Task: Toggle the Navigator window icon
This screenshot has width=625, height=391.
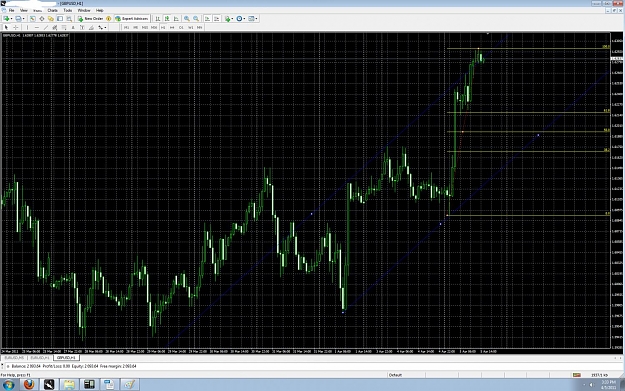Action: coord(51,19)
